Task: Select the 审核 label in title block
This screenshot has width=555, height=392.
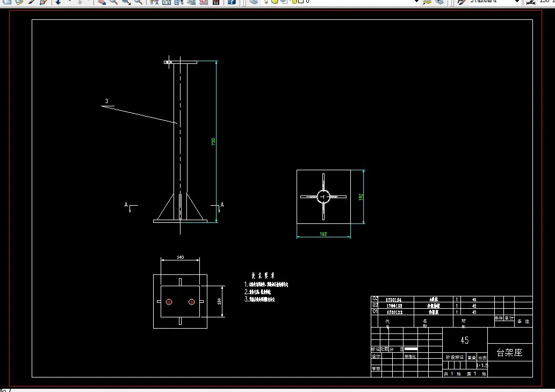Action: (x=376, y=369)
